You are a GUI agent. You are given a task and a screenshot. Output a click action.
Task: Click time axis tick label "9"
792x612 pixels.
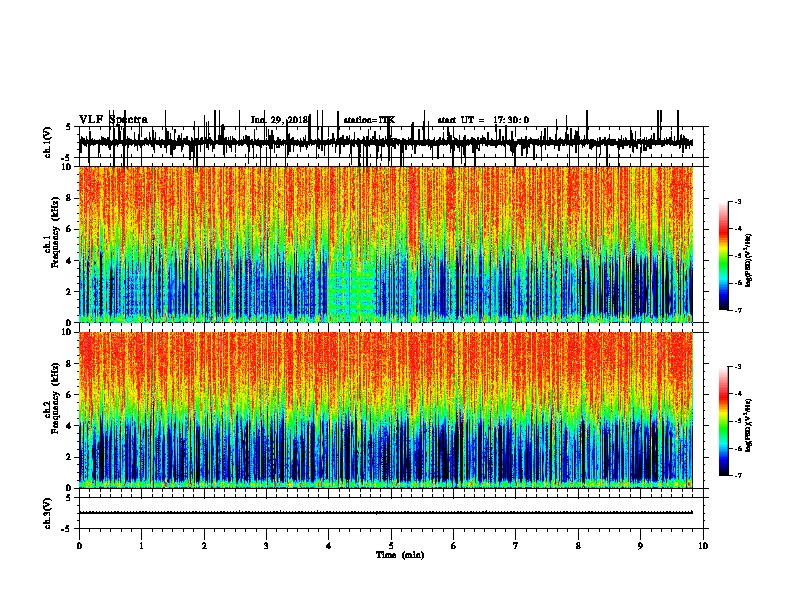click(x=640, y=546)
